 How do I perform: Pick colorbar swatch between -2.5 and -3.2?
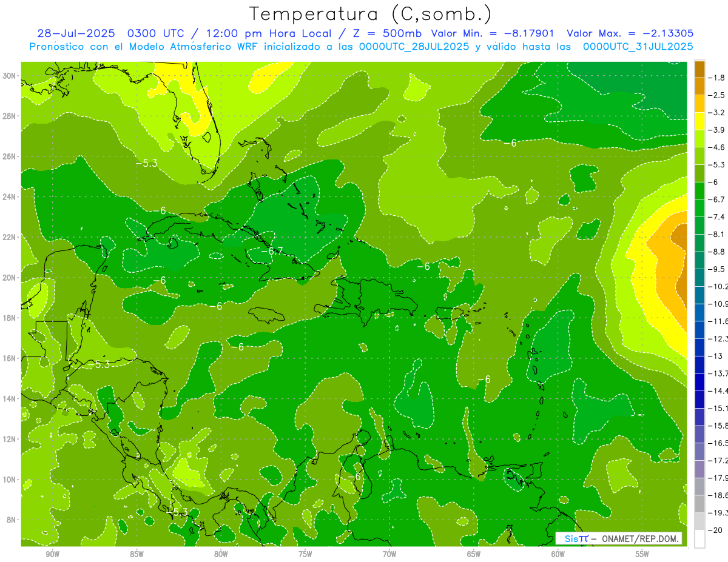(x=699, y=104)
